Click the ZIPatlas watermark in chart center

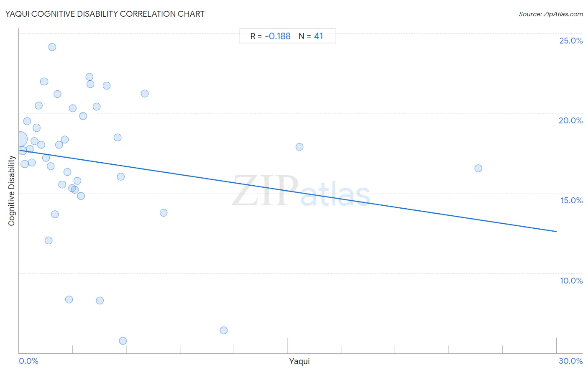[x=301, y=191]
